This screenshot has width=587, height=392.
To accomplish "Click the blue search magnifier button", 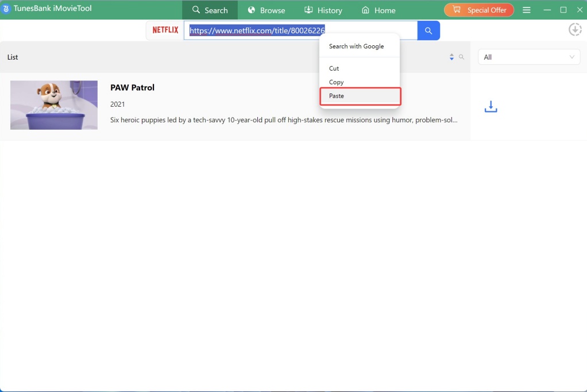I will click(428, 30).
